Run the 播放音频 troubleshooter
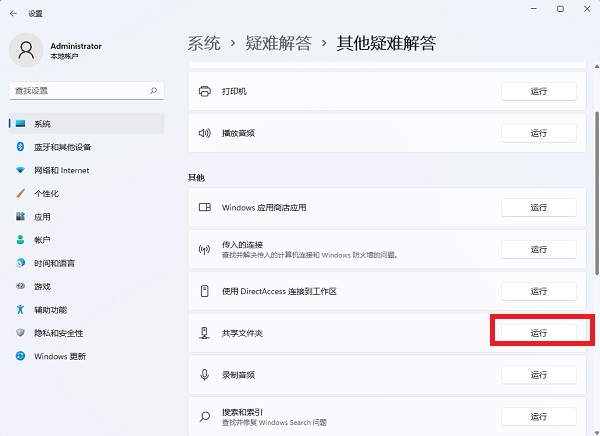This screenshot has height=436, width=600. point(538,133)
